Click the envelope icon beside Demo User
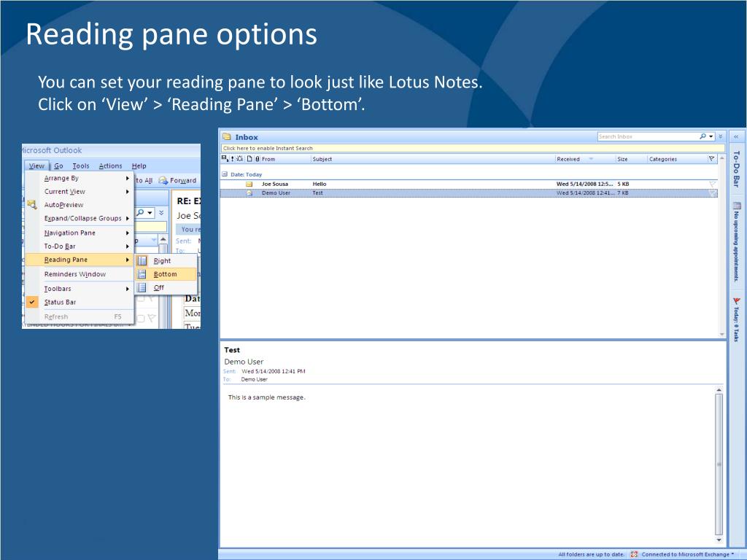Viewport: 747px width, 560px height. tap(249, 192)
